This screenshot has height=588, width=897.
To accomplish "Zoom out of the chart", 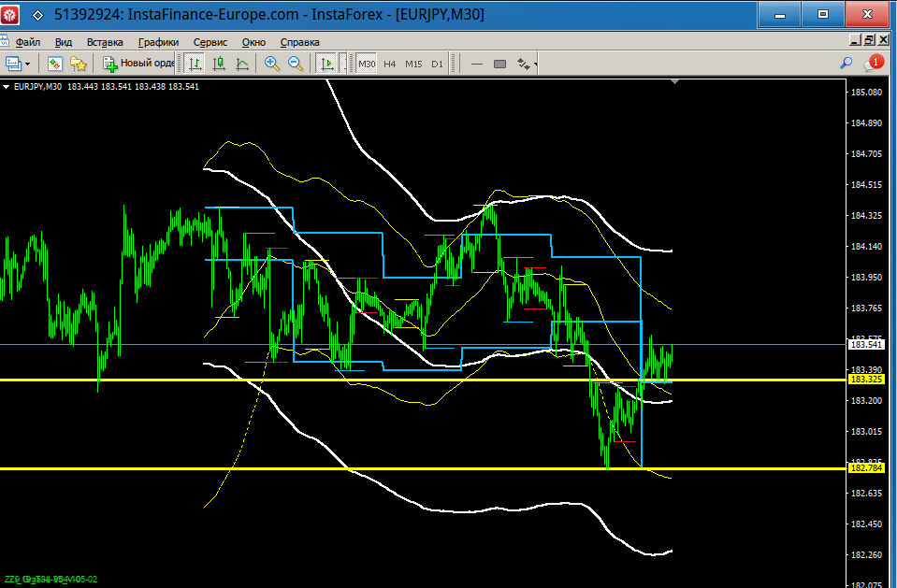I will (296, 64).
